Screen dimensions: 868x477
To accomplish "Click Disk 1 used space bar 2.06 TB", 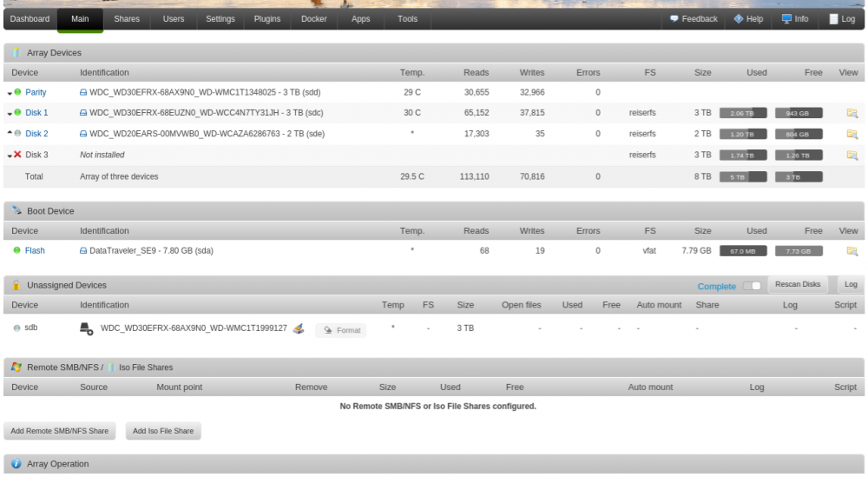I will click(743, 113).
